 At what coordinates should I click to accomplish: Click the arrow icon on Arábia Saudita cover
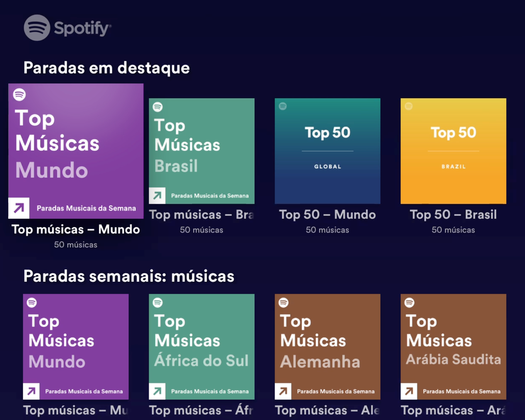[x=409, y=391]
